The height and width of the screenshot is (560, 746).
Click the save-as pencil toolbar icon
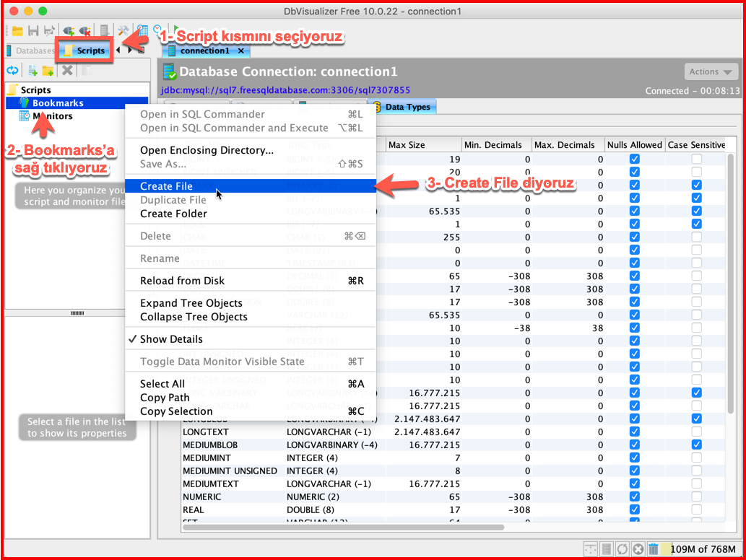49,31
